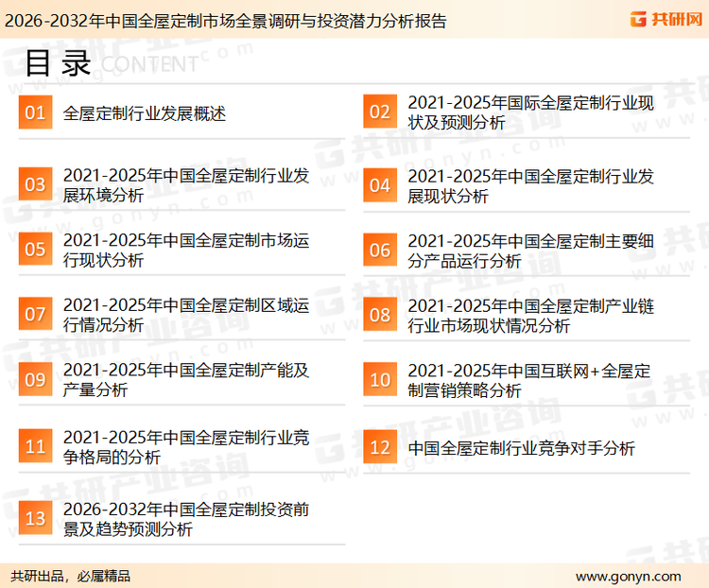Select chapter 2021-2025年中国互联网+全屋定制营销策略分析
The height and width of the screenshot is (588, 709).
529,380
